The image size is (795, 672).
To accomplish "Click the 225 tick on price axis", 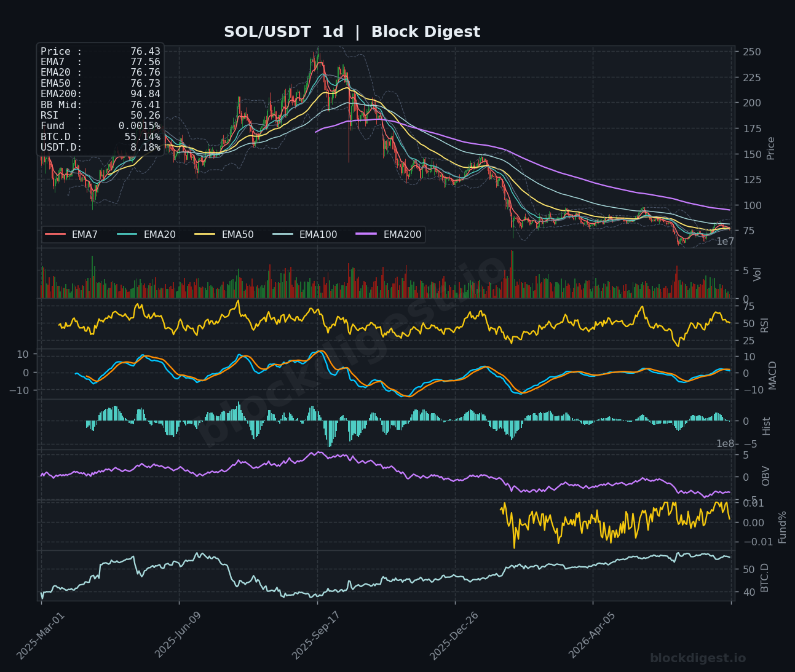I will pyautogui.click(x=752, y=77).
